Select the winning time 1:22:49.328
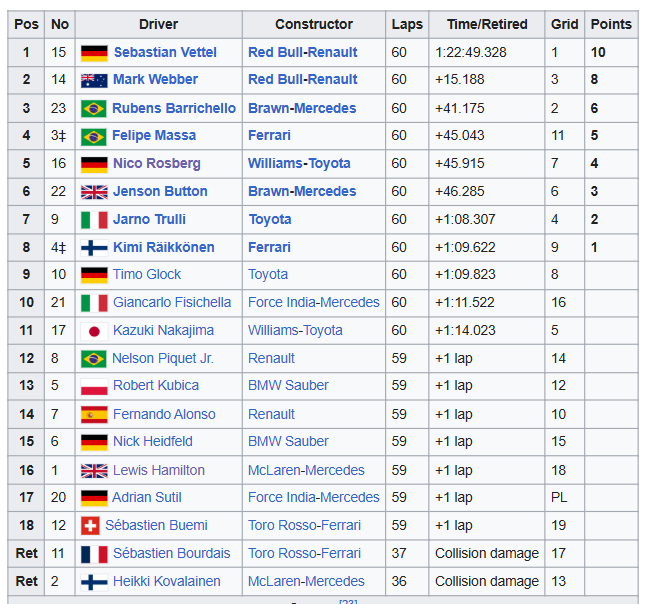 (x=471, y=52)
